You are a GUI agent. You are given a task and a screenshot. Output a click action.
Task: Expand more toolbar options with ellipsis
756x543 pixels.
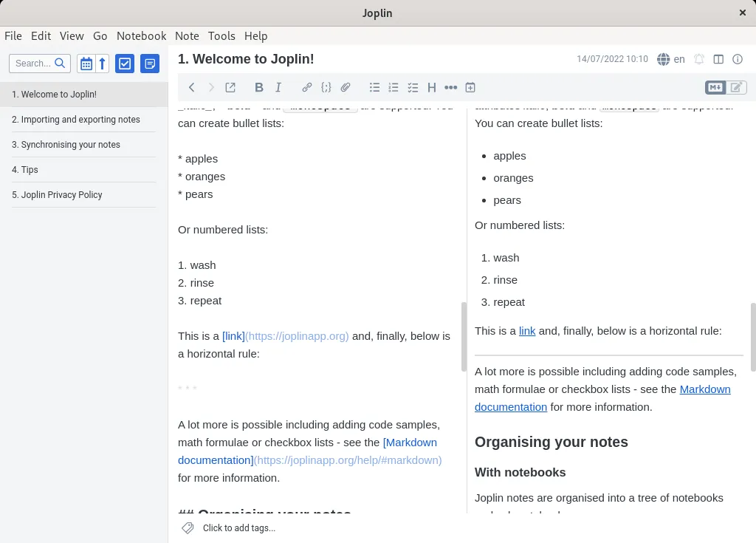(450, 87)
